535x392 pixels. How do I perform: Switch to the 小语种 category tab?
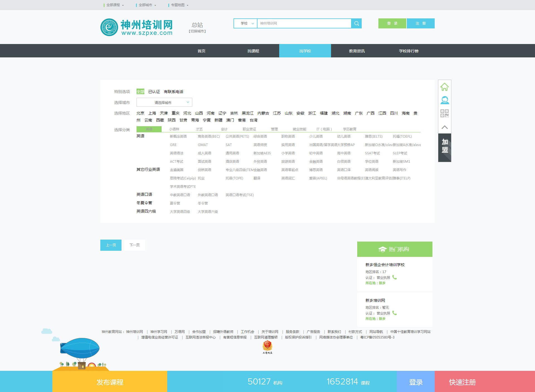click(174, 129)
